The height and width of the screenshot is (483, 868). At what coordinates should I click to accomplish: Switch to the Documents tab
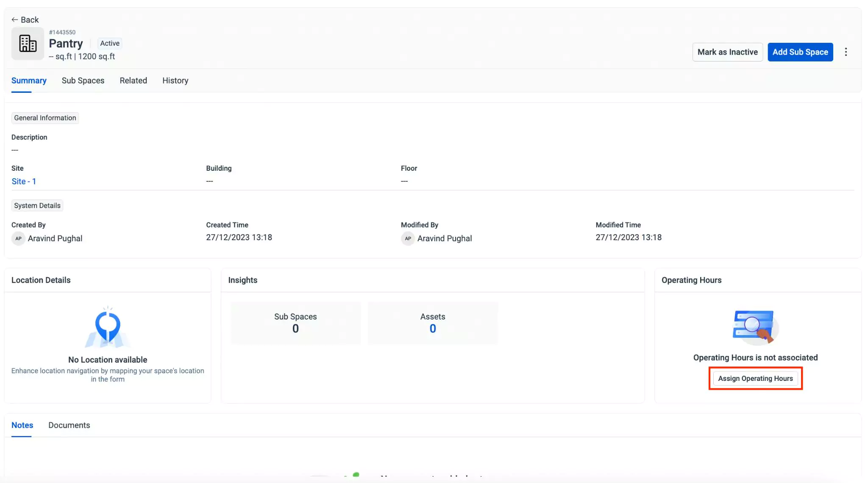point(69,425)
